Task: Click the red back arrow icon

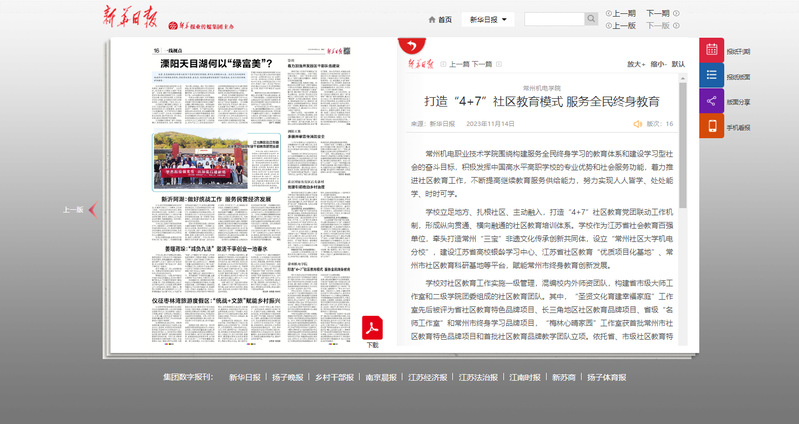Action: click(x=409, y=47)
